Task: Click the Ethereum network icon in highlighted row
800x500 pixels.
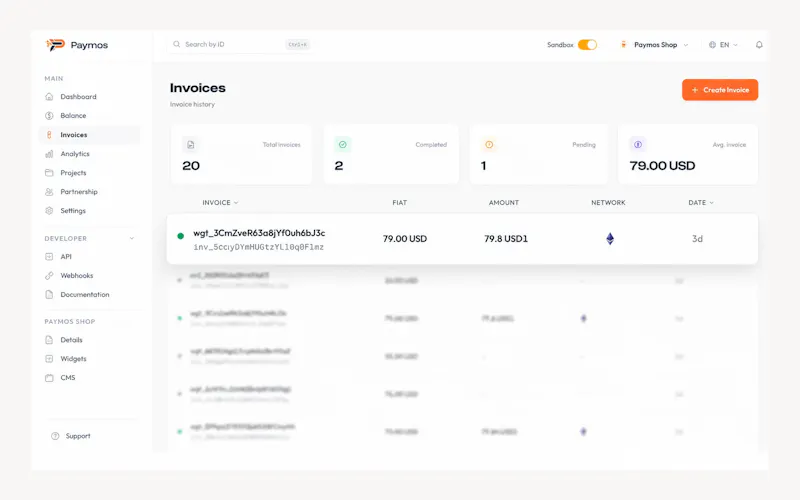Action: coord(610,239)
